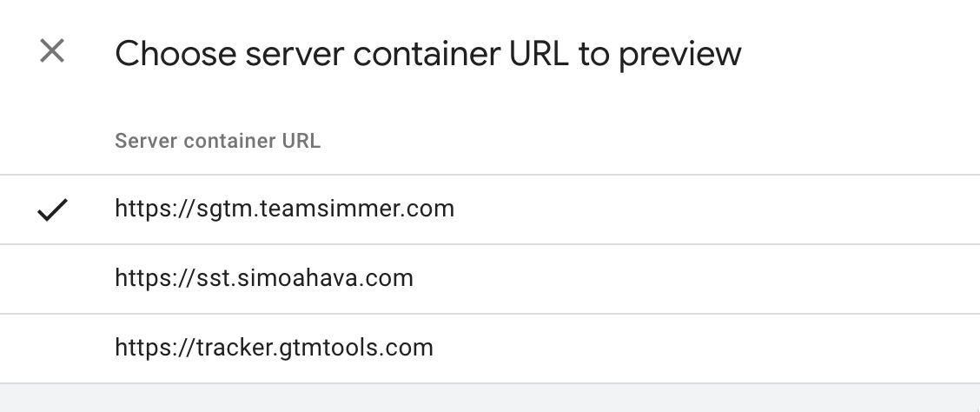Click the gray footer area below the list
The width and height of the screenshot is (980, 412).
coord(490,397)
